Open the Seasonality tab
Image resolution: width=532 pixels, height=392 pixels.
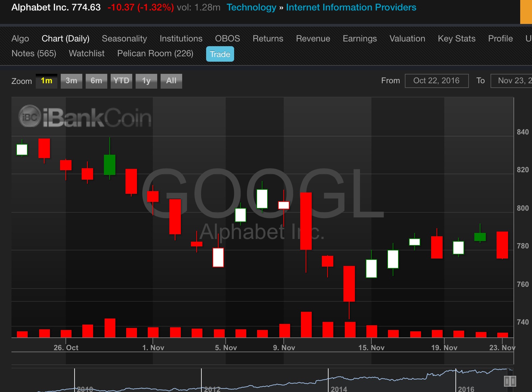click(124, 39)
